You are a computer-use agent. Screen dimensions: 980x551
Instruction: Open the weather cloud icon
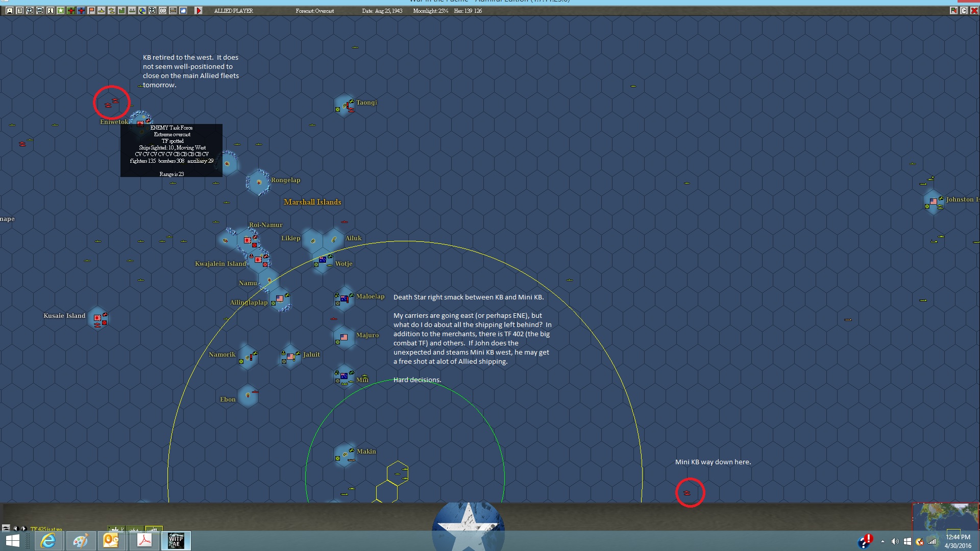point(183,11)
